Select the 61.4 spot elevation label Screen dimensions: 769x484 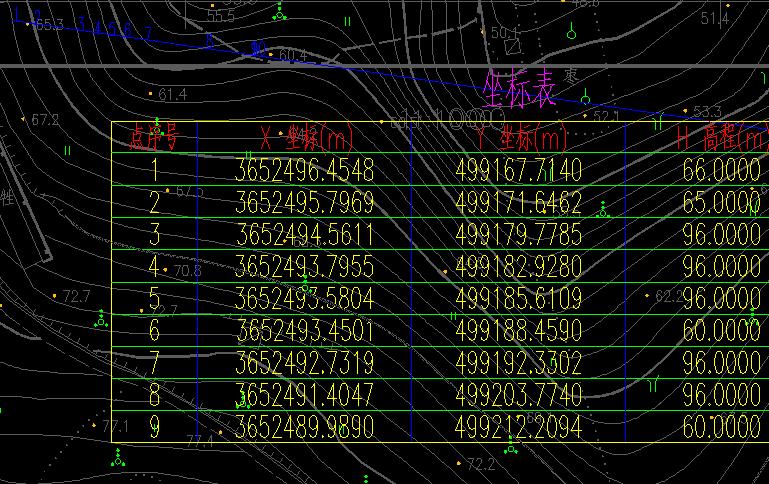click(x=173, y=95)
